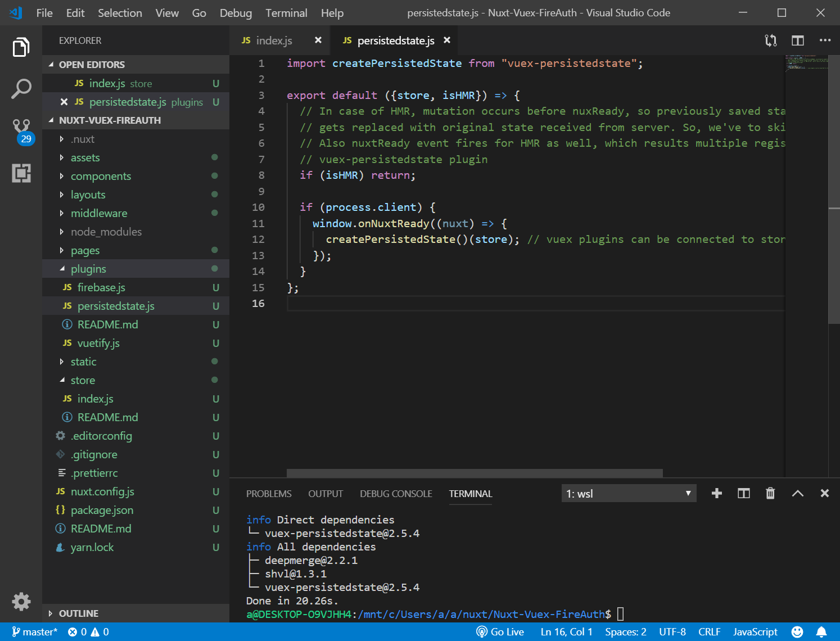
Task: Change language mode via JavaScript
Action: pyautogui.click(x=755, y=632)
